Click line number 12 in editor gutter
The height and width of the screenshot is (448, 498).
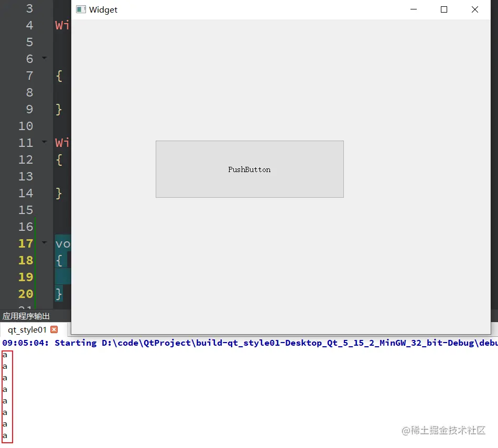click(x=26, y=159)
